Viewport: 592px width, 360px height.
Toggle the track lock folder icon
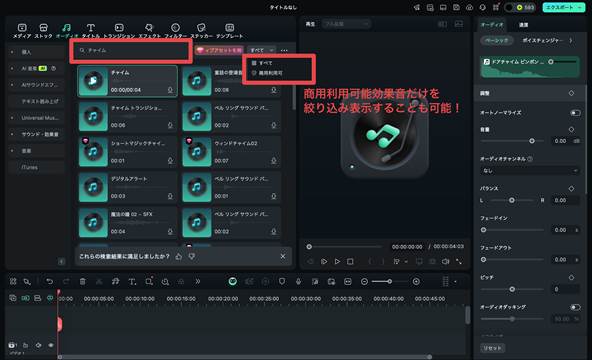click(x=25, y=345)
